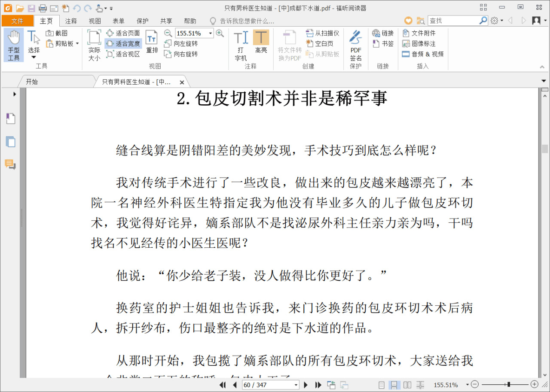Enable facing pages view mode

[407, 385]
